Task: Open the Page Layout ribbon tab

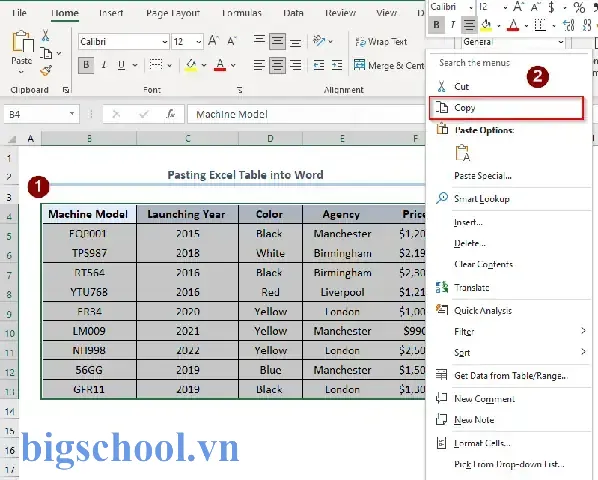Action: pos(173,13)
